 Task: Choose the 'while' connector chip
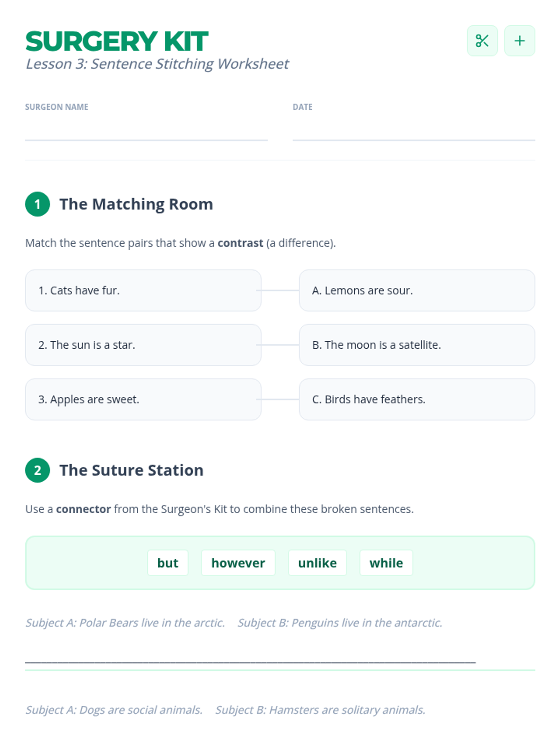click(x=386, y=563)
